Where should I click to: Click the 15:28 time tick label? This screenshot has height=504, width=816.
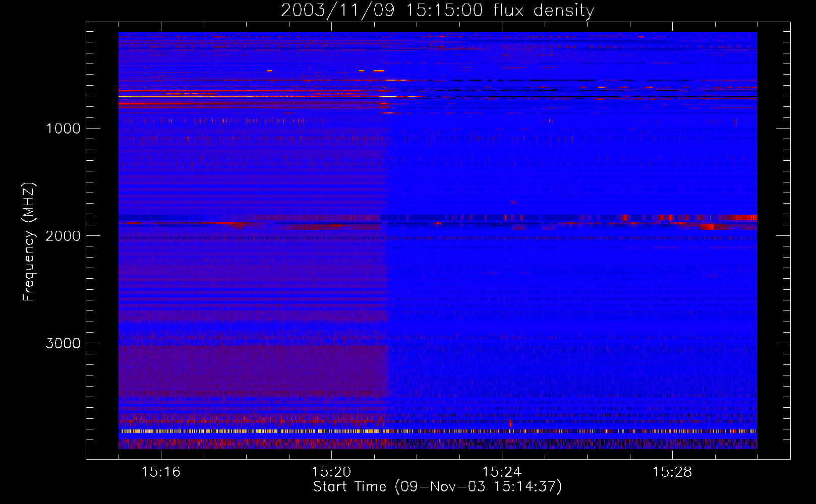pos(672,472)
